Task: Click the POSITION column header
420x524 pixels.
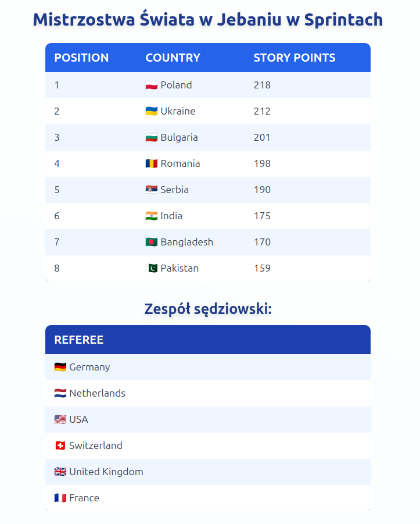Action: point(81,58)
